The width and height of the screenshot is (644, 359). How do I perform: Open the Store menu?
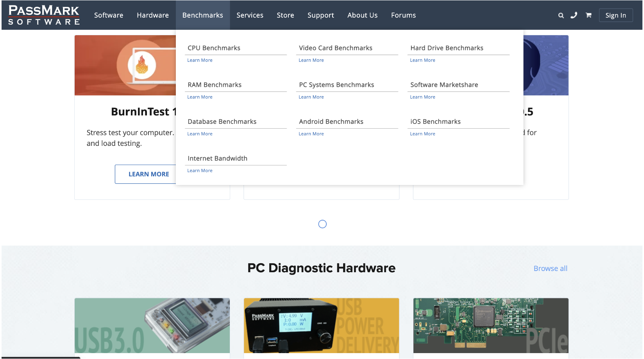click(x=285, y=15)
